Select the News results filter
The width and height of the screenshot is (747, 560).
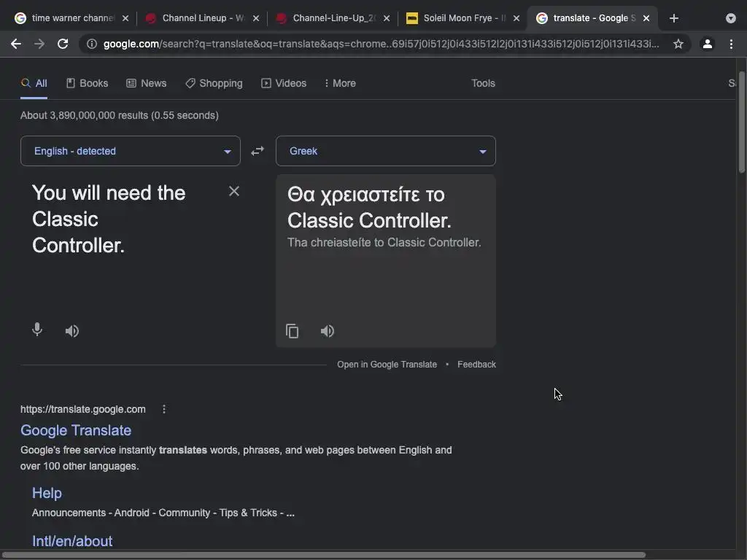click(x=146, y=83)
